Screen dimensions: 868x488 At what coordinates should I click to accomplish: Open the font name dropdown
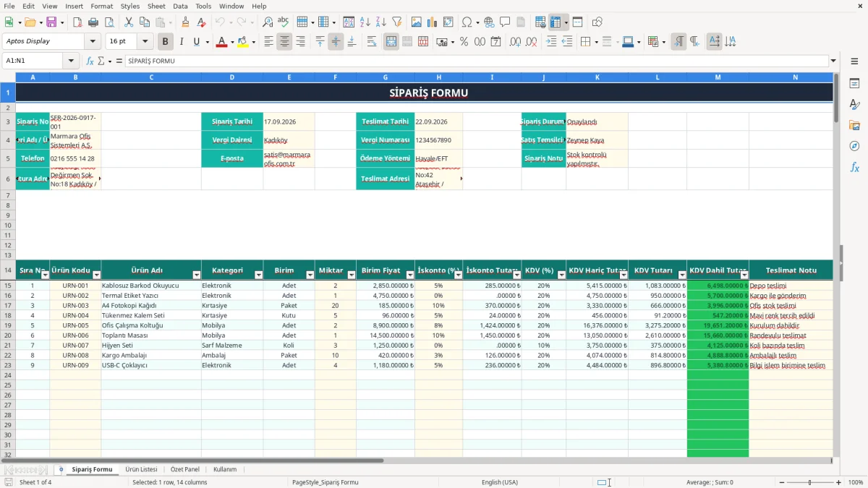[93, 42]
